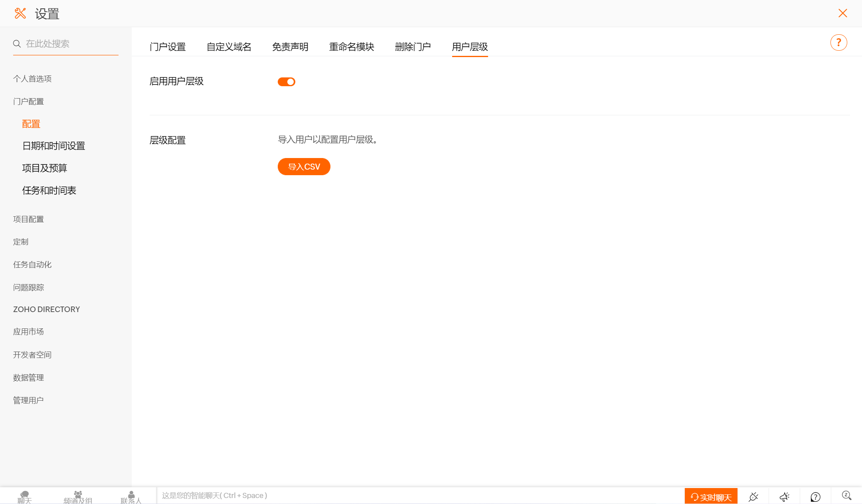The image size is (862, 504).
Task: Expand the 定制 sidebar section
Action: coord(21,242)
